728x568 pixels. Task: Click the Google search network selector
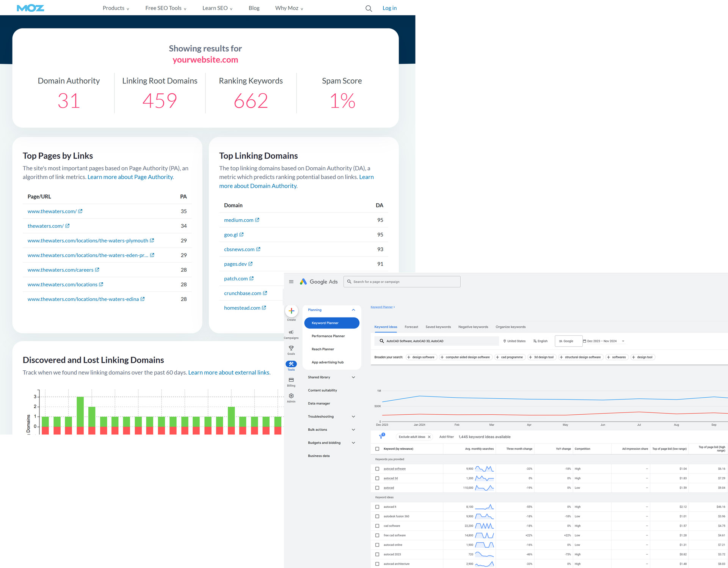click(568, 341)
